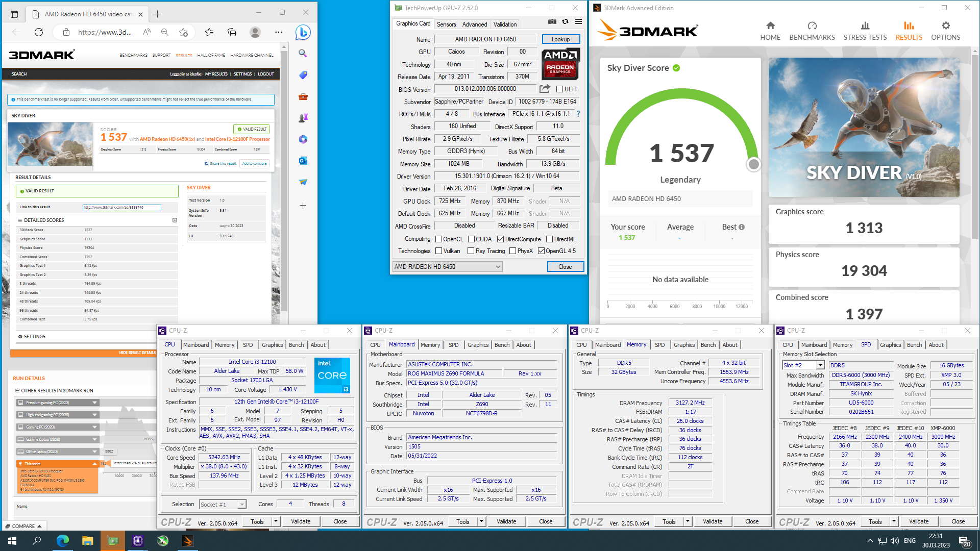Click Validate in CPU-Z Mainboard window
This screenshot has width=980, height=551.
506,521
